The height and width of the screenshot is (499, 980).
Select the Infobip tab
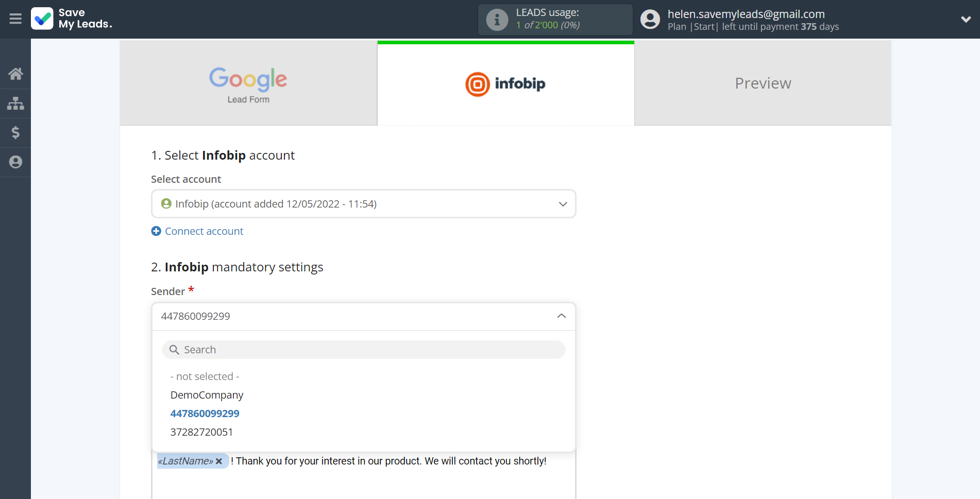point(505,83)
